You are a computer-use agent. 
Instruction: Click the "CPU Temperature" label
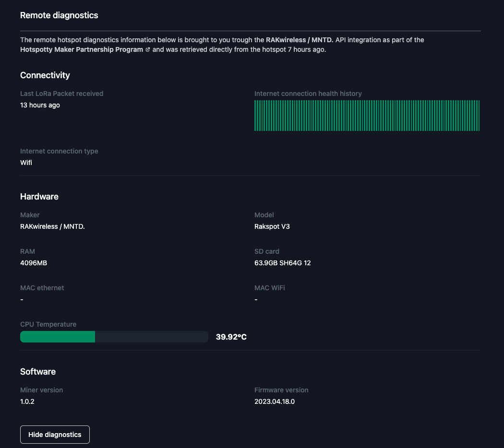(48, 324)
